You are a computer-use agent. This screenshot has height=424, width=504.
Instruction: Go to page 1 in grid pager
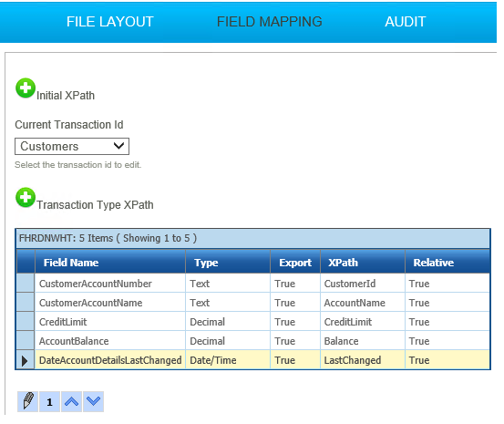point(49,401)
